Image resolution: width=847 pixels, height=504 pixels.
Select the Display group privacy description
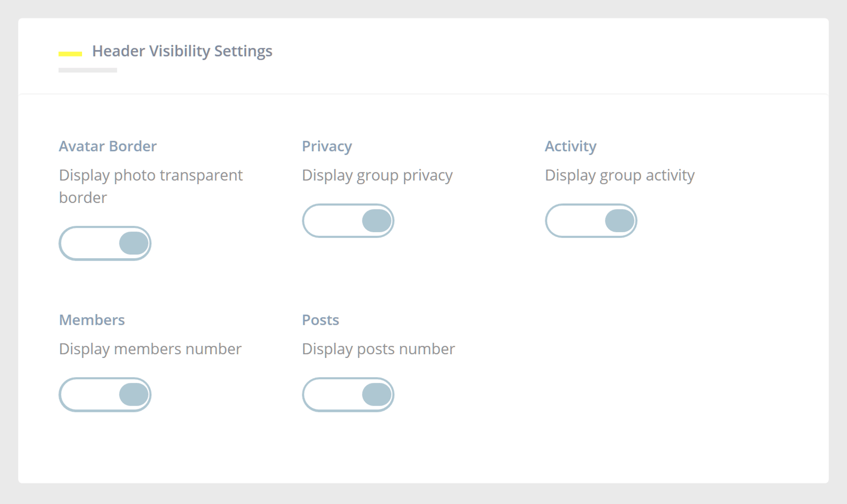tap(377, 175)
